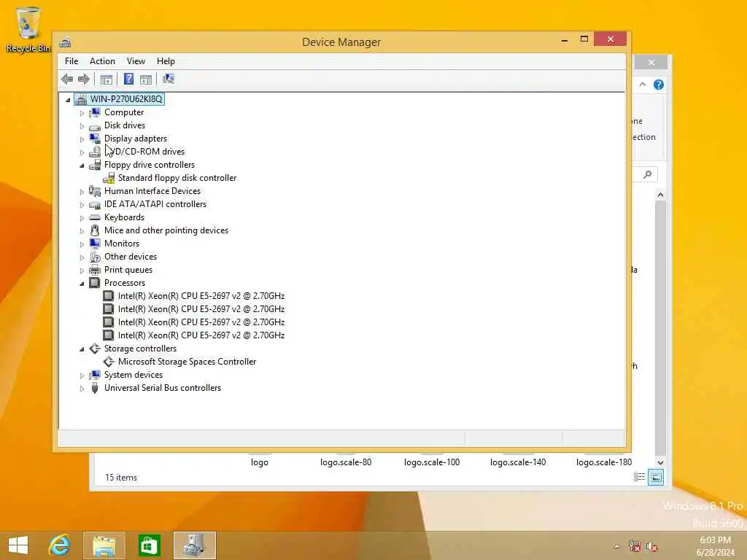Select the System devices icon

pyautogui.click(x=95, y=375)
